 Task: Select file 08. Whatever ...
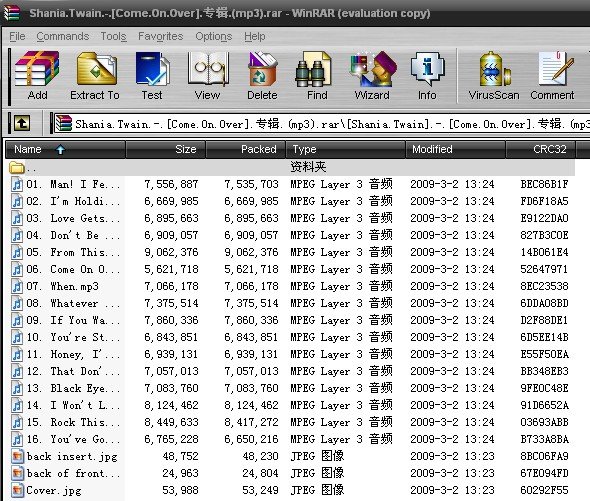click(73, 303)
